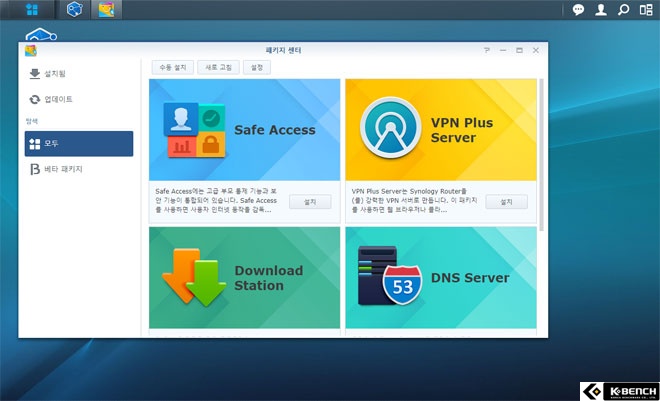Switch to Network Center taskbar icon
Viewport: 660px width, 401px height.
pyautogui.click(x=75, y=9)
